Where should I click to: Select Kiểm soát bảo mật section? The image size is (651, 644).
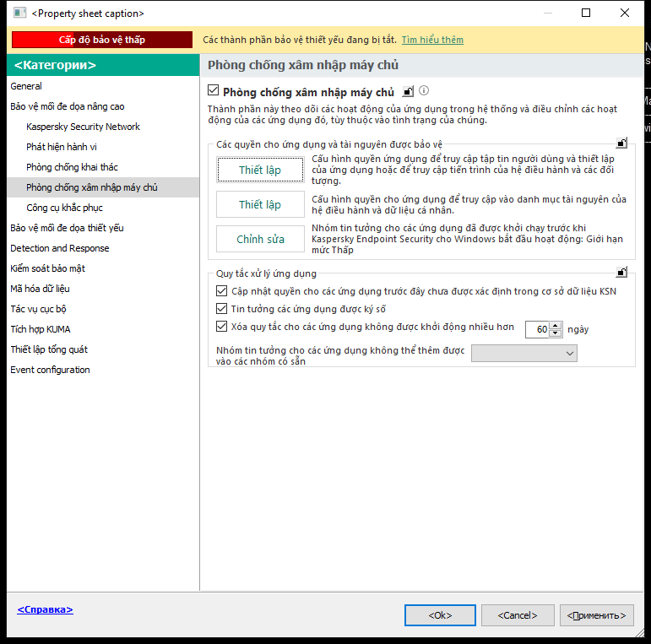tap(103, 268)
